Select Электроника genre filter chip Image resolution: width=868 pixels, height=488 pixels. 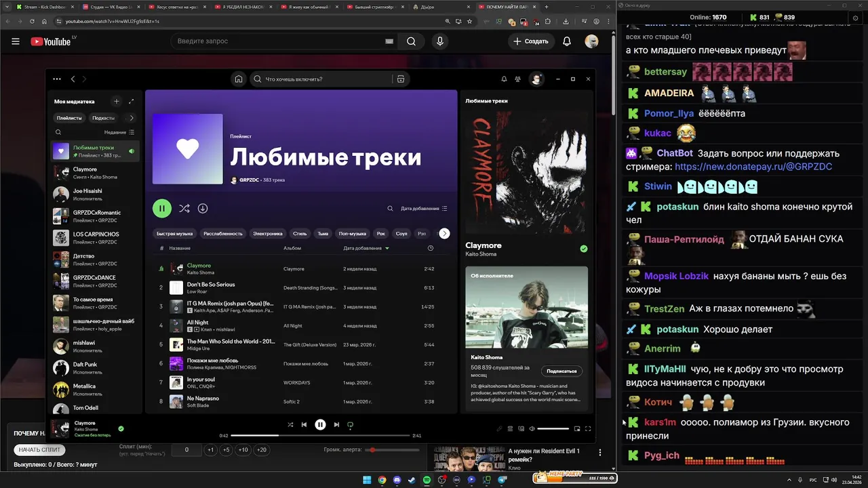(x=268, y=233)
